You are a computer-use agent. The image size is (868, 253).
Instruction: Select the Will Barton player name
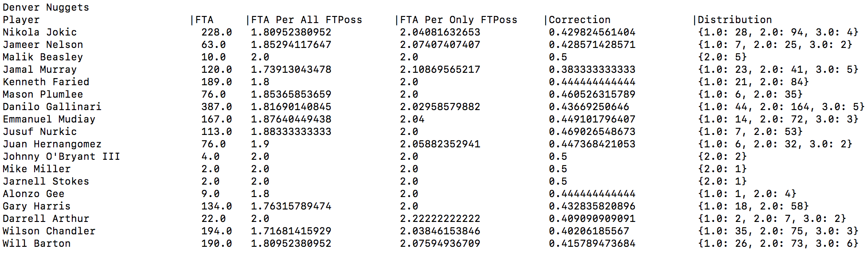pos(36,244)
